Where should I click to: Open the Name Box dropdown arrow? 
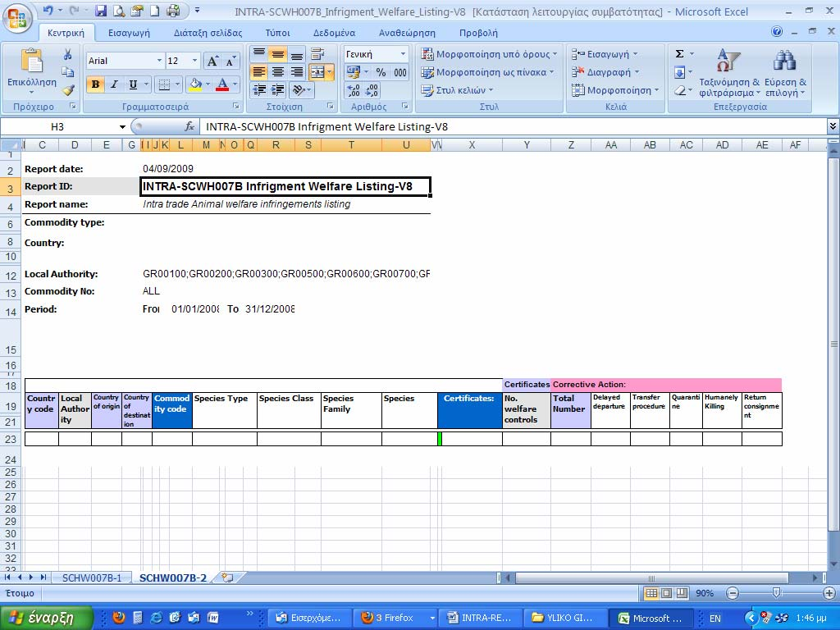122,127
